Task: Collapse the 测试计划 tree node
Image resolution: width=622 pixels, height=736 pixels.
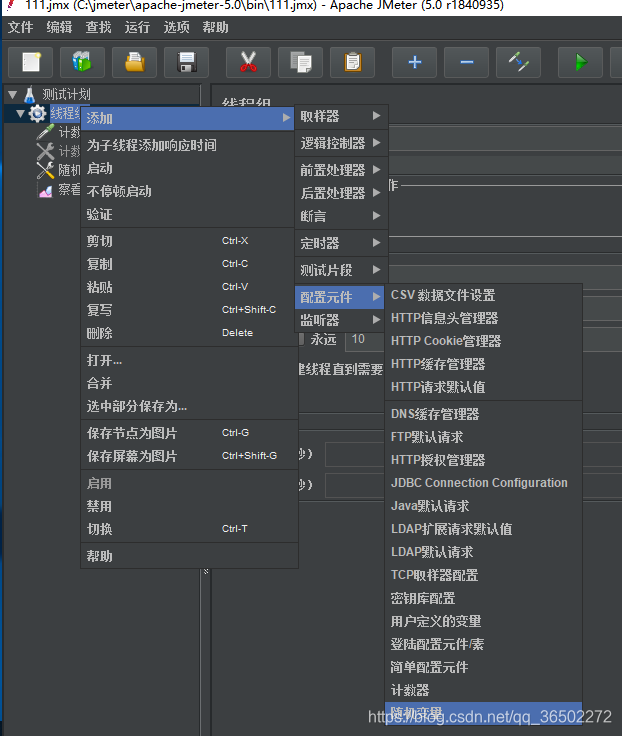Action: point(13,95)
